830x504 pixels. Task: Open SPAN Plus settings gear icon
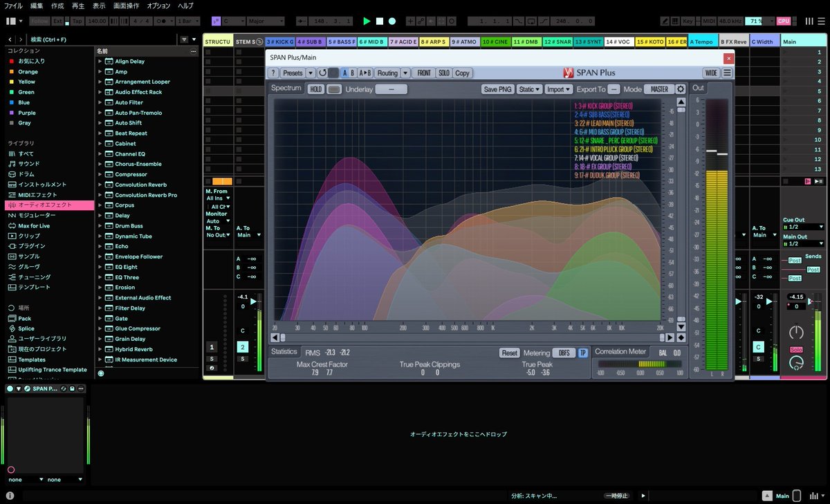point(681,89)
